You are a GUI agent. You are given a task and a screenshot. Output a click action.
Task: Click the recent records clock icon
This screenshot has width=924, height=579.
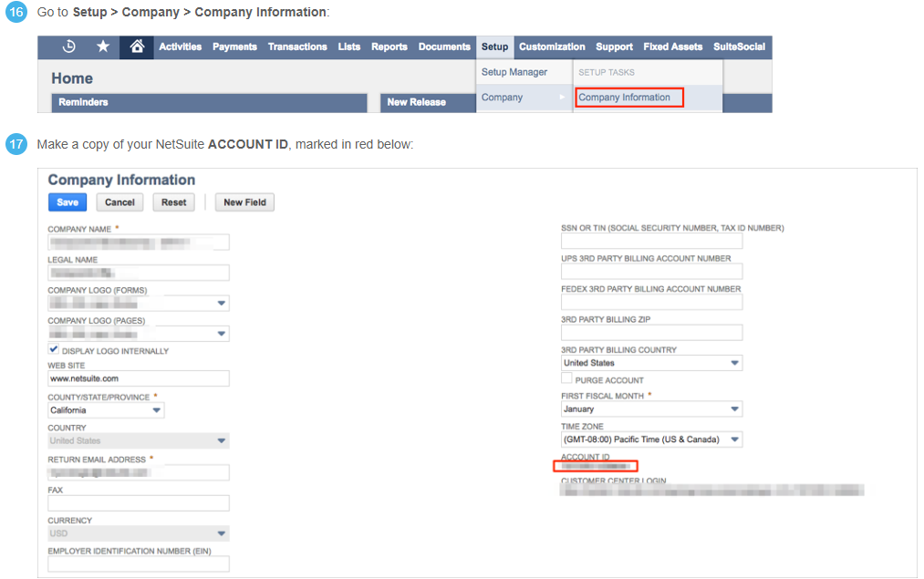click(x=68, y=47)
